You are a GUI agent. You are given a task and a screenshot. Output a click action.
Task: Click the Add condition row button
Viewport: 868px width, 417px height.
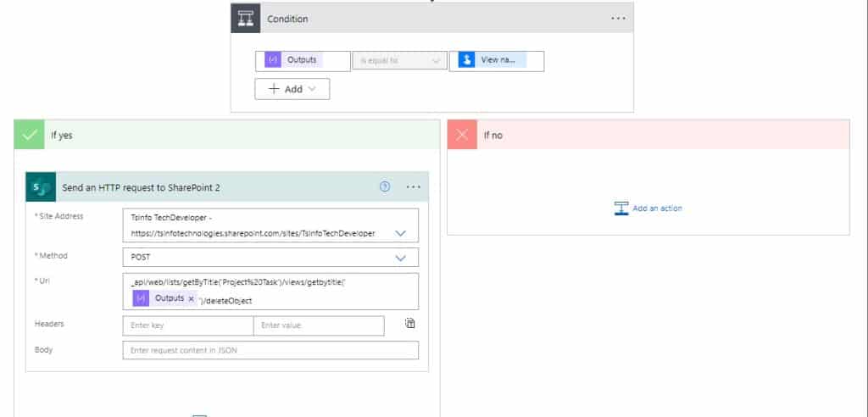(x=292, y=89)
